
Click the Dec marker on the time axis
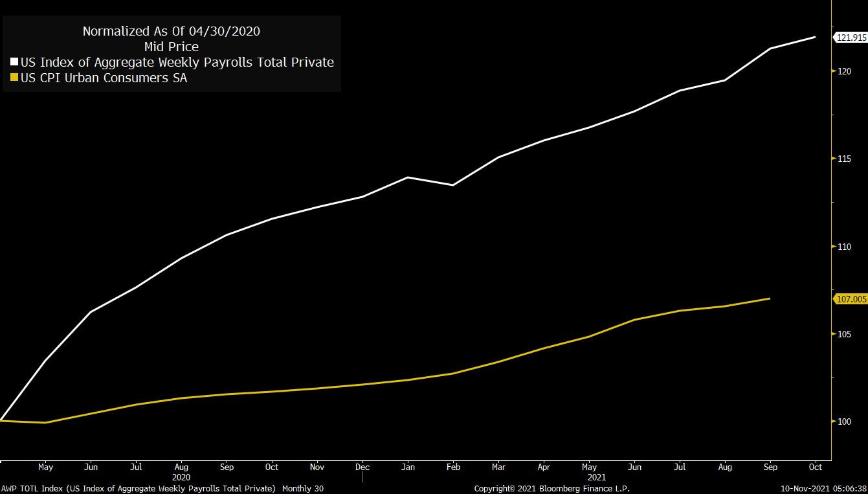362,467
